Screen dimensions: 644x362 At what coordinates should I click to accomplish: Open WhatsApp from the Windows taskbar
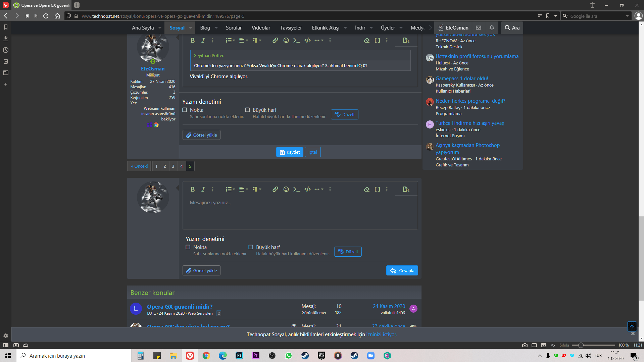pyautogui.click(x=289, y=356)
